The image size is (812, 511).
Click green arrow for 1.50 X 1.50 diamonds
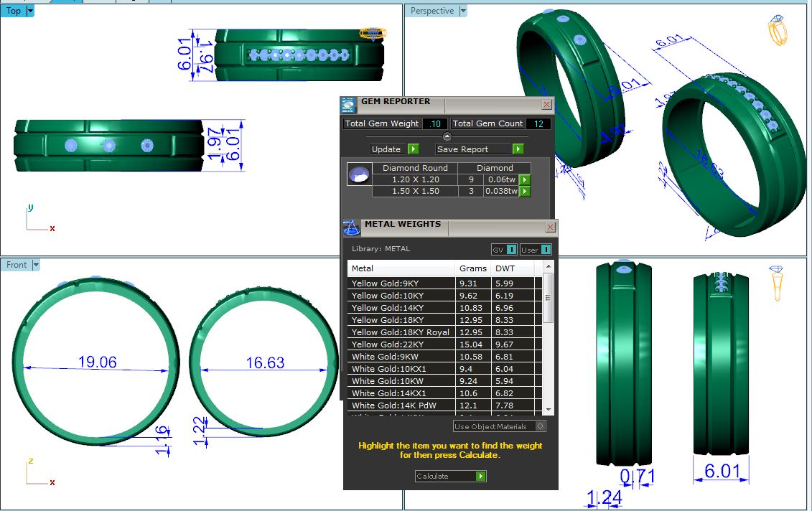coord(525,192)
